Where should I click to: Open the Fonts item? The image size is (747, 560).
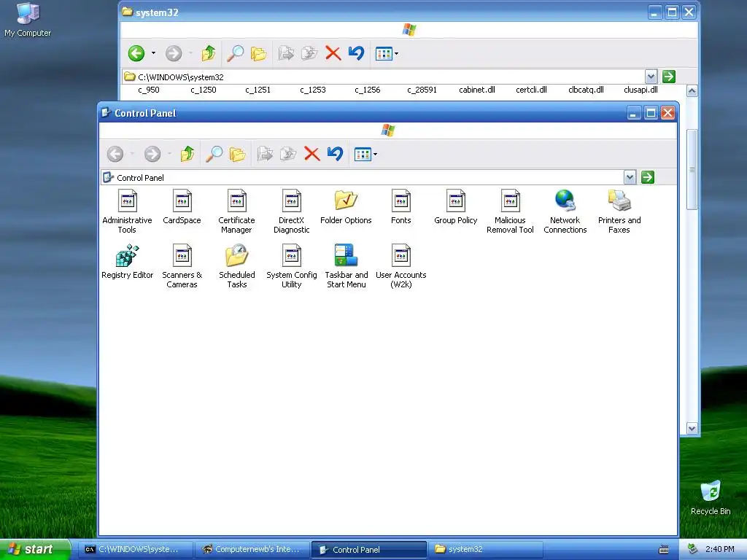pos(400,207)
